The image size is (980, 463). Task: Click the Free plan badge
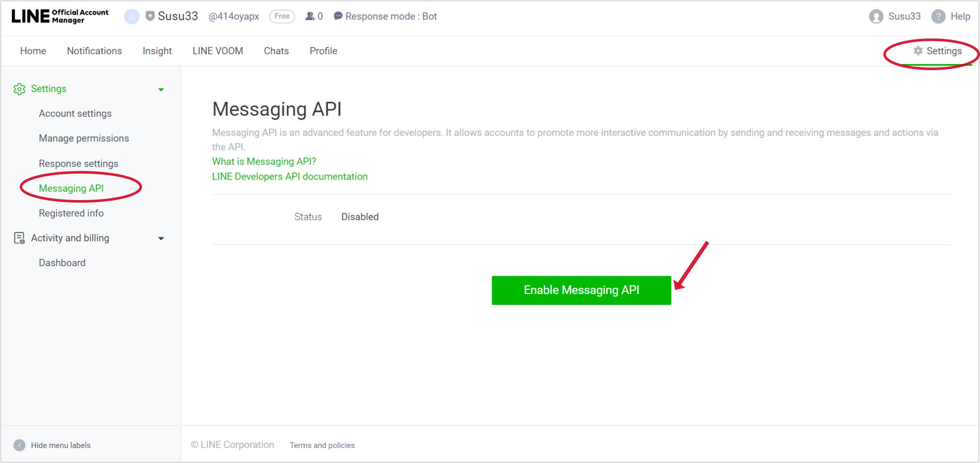[x=282, y=16]
